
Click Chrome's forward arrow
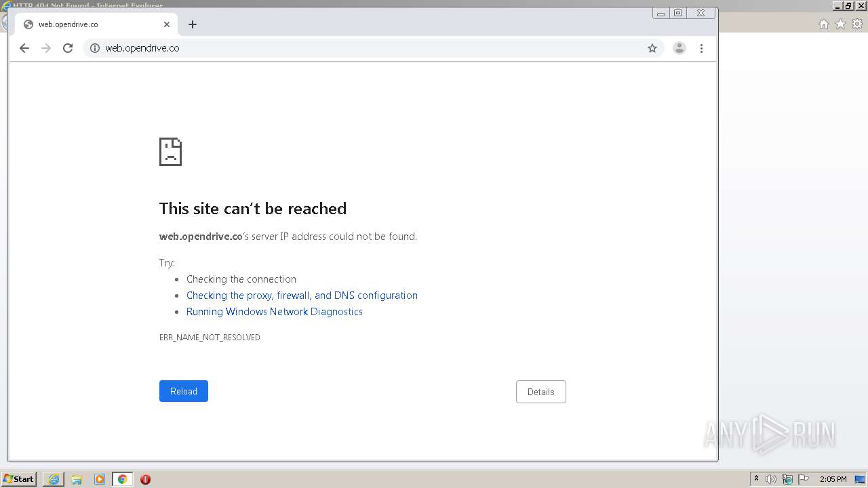pyautogui.click(x=46, y=48)
